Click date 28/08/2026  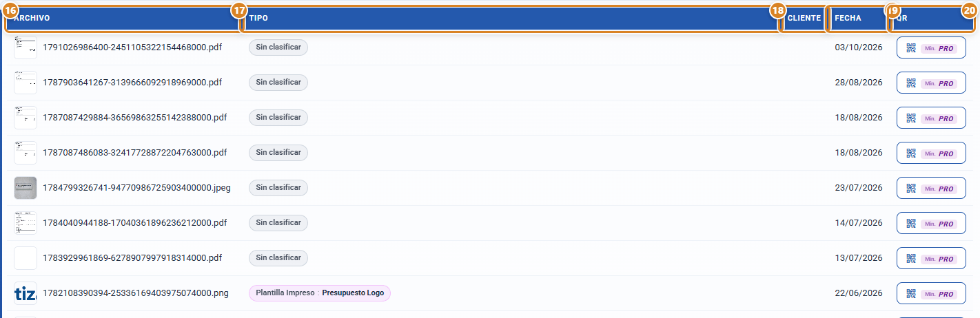click(x=859, y=83)
